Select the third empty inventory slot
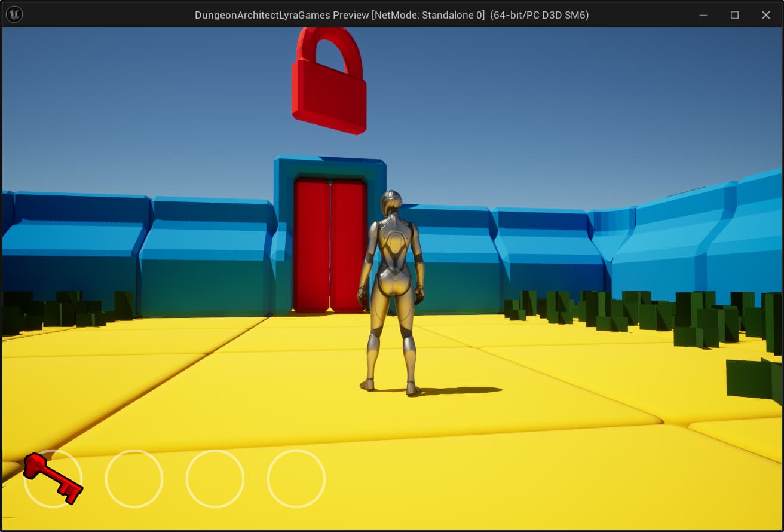Image resolution: width=784 pixels, height=532 pixels. [215, 478]
